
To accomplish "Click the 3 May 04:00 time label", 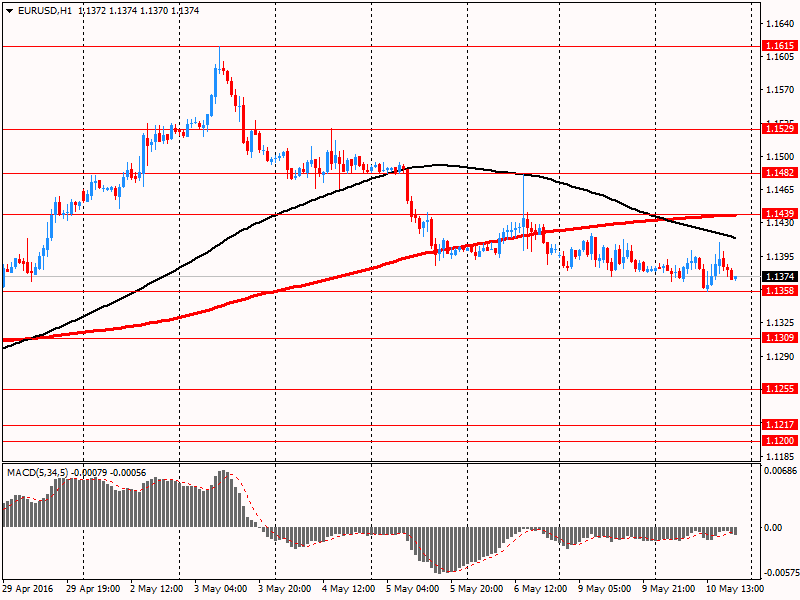I will 221,589.
